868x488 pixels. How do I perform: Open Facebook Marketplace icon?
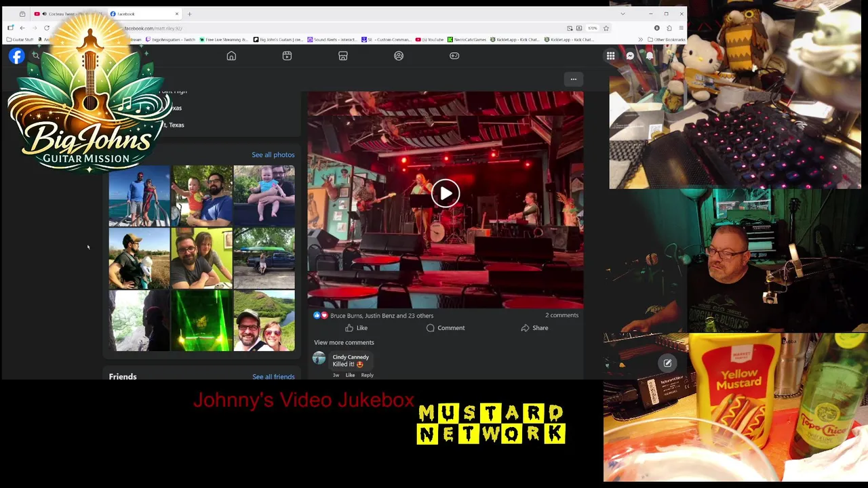343,56
